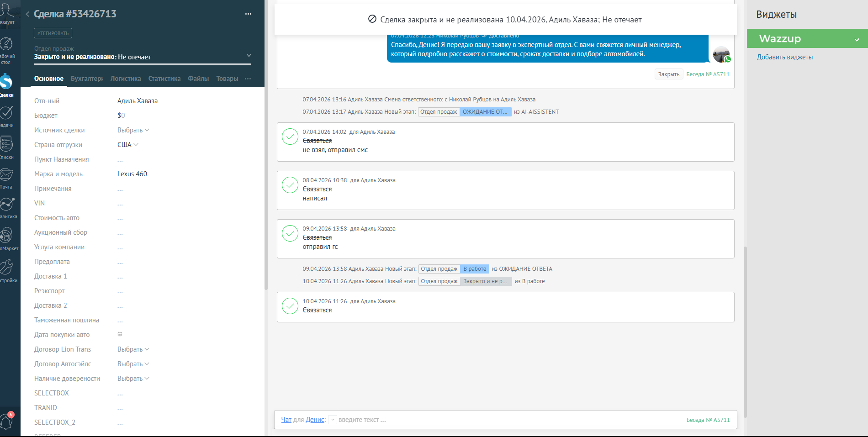
Task: Open the deal options three-dots menu
Action: pos(248,14)
